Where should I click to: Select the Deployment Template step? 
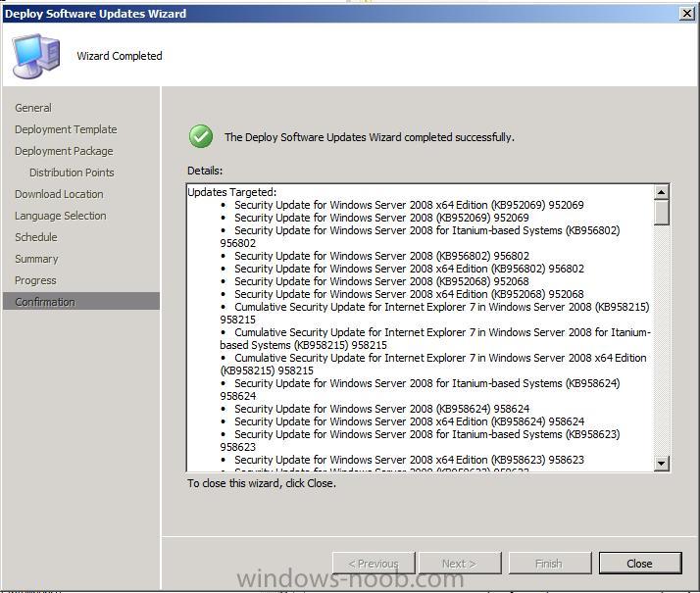(x=66, y=129)
